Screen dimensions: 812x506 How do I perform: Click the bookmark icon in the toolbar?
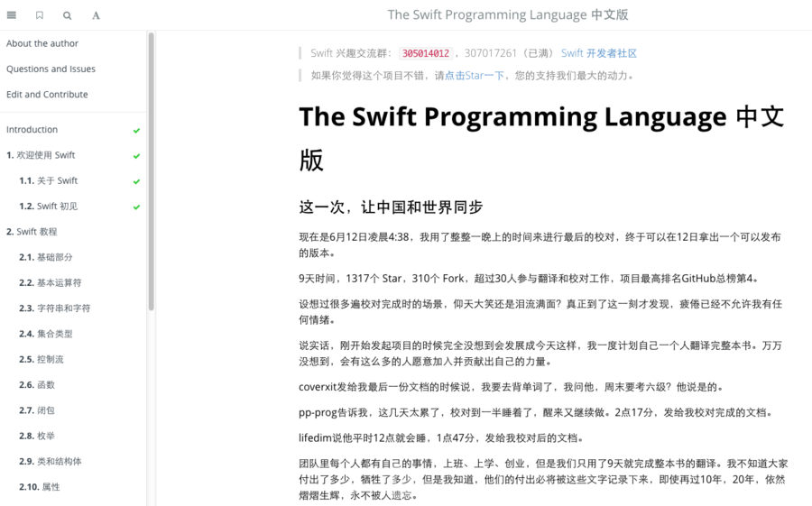40,15
